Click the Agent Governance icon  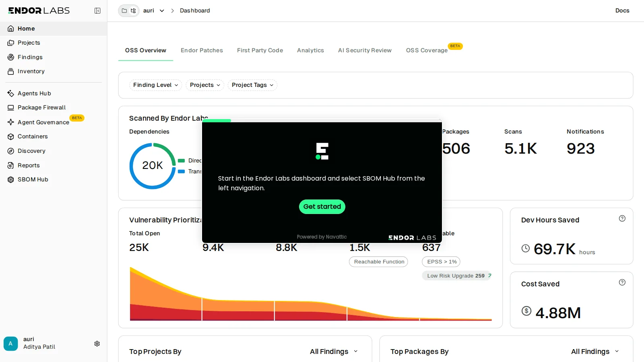(x=11, y=122)
